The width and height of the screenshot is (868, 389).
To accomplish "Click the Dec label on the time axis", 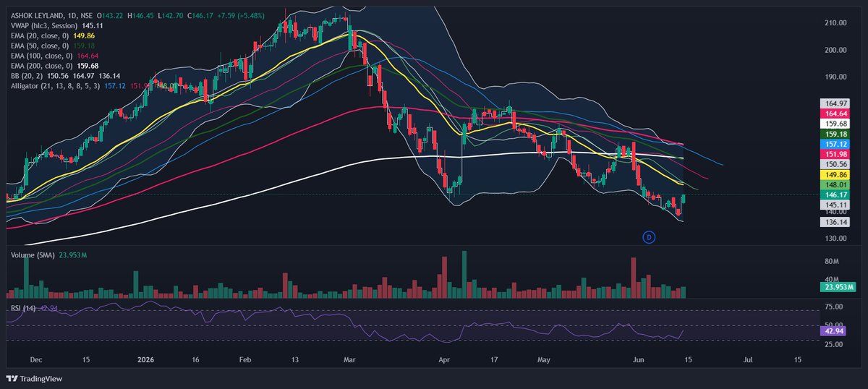I will (36, 359).
